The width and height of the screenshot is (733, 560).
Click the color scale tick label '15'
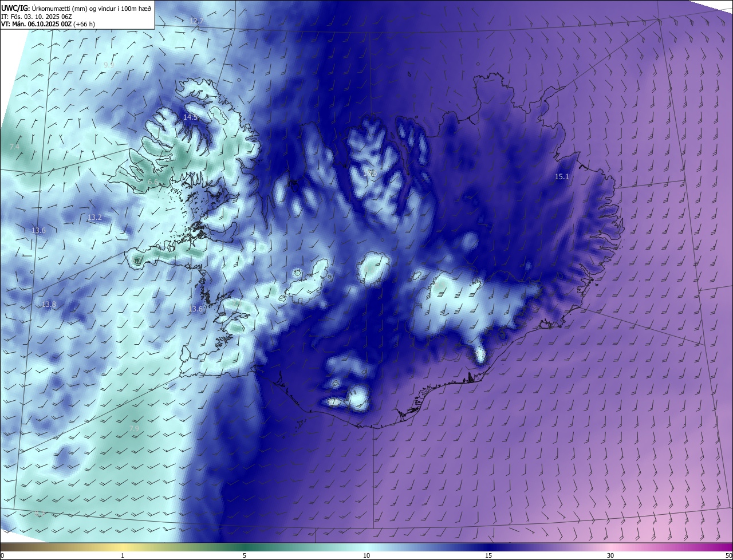click(x=488, y=555)
